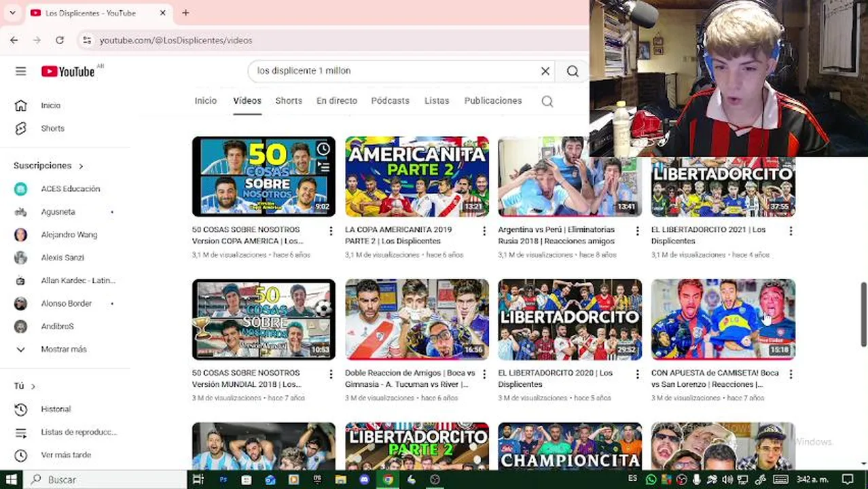This screenshot has width=868, height=489.
Task: Open options for 50 COSAS COPA AMERICA video
Action: 331,231
